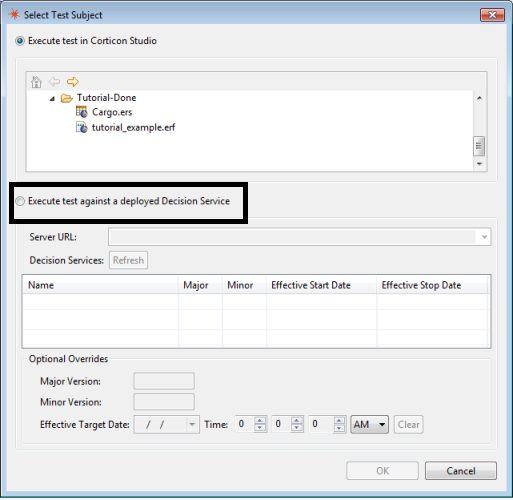This screenshot has height=500, width=513.
Task: Click the Refresh Decision Services button
Action: click(x=128, y=260)
